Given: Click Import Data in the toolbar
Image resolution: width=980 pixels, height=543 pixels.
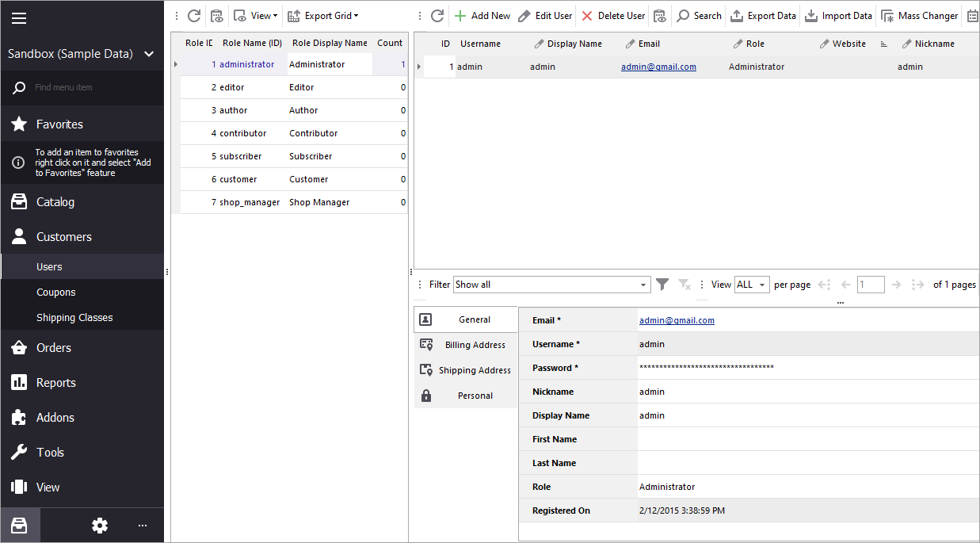Looking at the screenshot, I should point(838,16).
